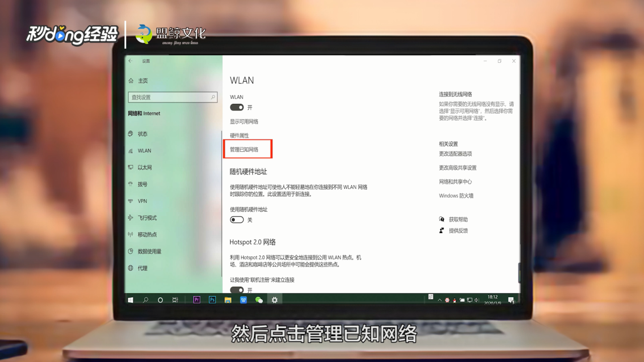This screenshot has width=644, height=362.
Task: Select 飞行模式 airplane mode page
Action: click(143, 218)
